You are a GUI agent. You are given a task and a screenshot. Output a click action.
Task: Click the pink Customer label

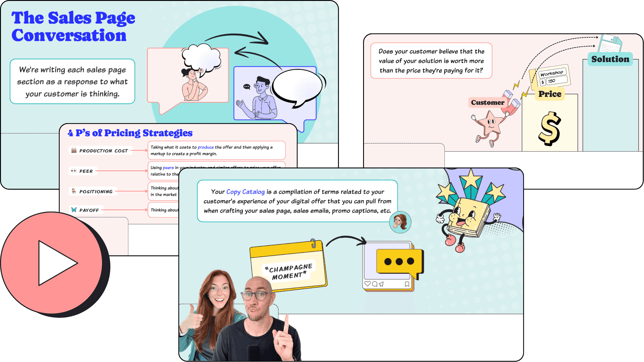coord(488,102)
